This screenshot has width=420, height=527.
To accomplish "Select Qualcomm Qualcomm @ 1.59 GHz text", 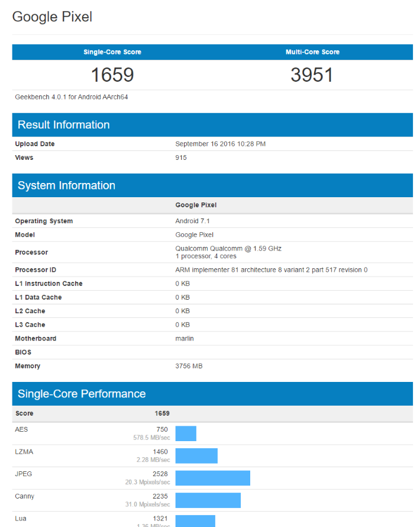I will (x=228, y=248).
